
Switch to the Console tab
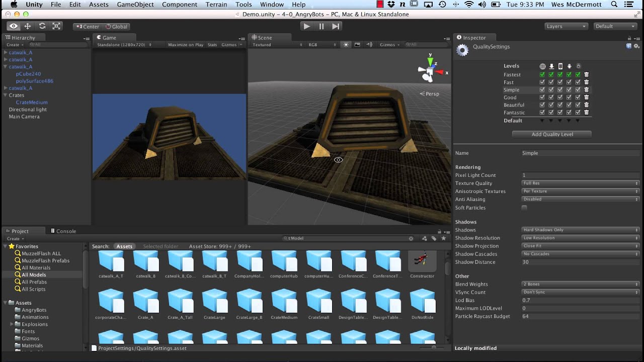pyautogui.click(x=63, y=231)
